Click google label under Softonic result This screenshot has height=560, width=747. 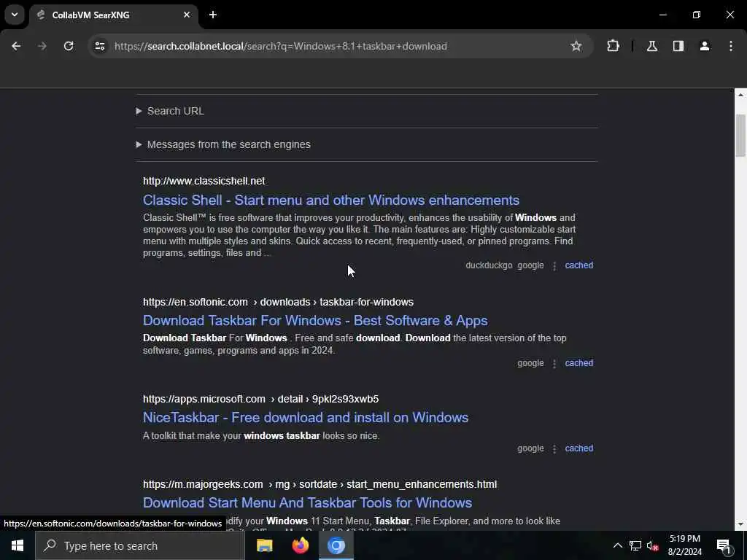(x=530, y=363)
